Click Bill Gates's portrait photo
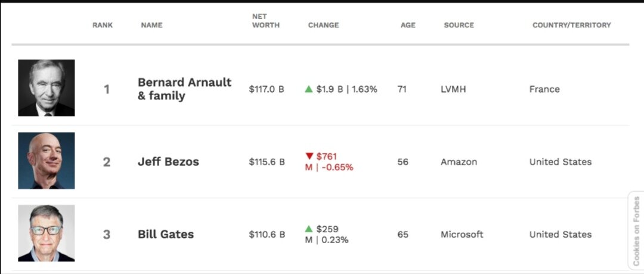The height and width of the screenshot is (274, 644). [x=47, y=233]
